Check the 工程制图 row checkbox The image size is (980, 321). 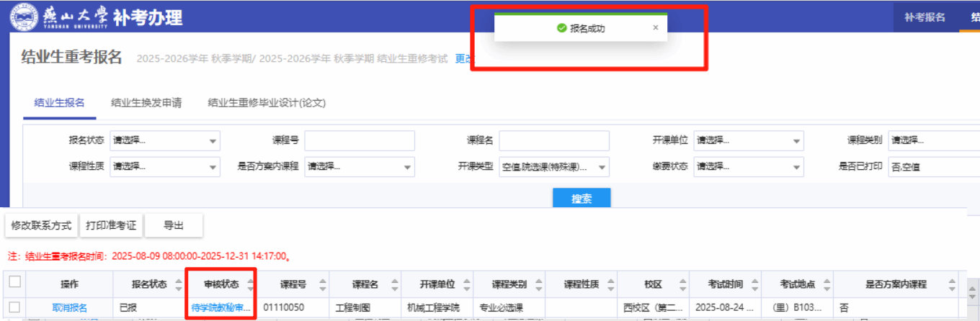tap(14, 307)
